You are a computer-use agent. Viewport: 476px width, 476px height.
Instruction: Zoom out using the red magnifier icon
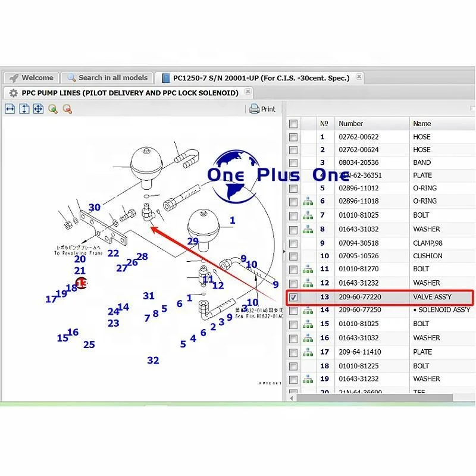[67, 109]
